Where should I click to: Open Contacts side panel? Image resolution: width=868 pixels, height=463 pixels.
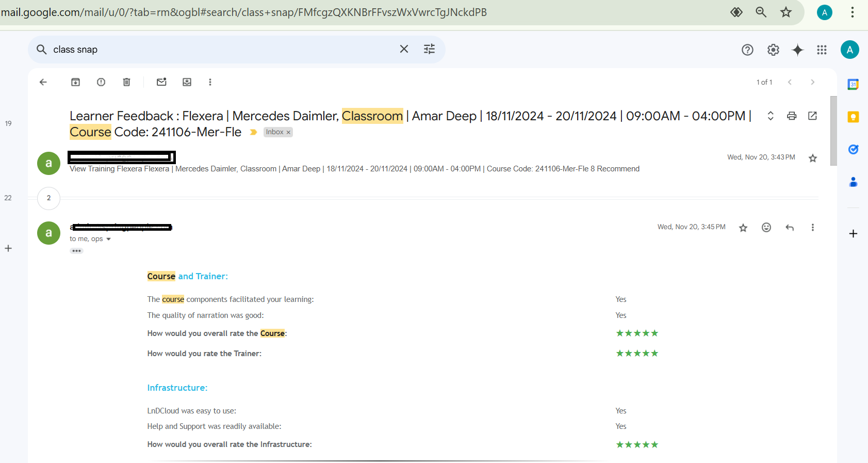coord(853,182)
